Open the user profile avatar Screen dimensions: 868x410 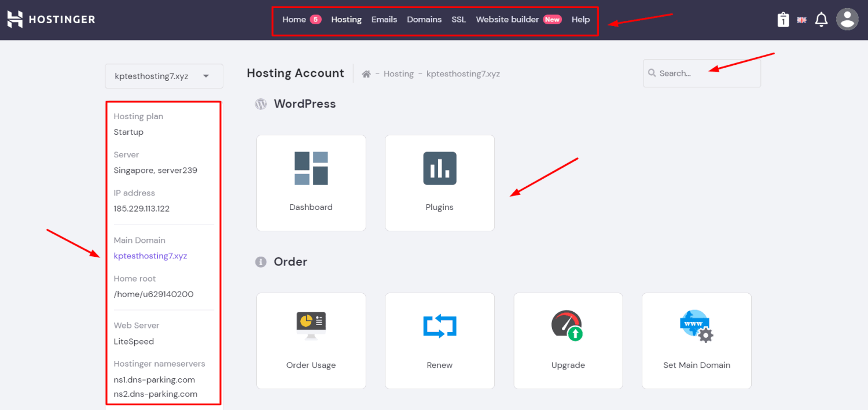(847, 19)
